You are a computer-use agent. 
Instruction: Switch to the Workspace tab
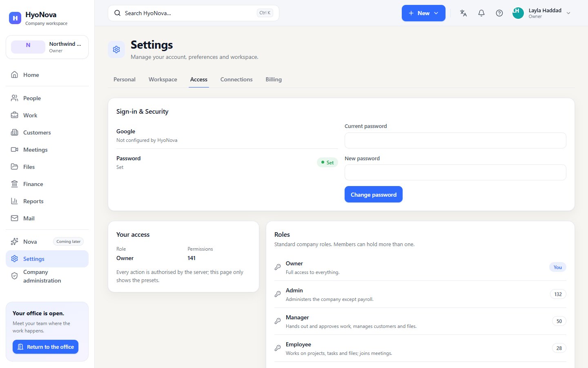coord(163,79)
